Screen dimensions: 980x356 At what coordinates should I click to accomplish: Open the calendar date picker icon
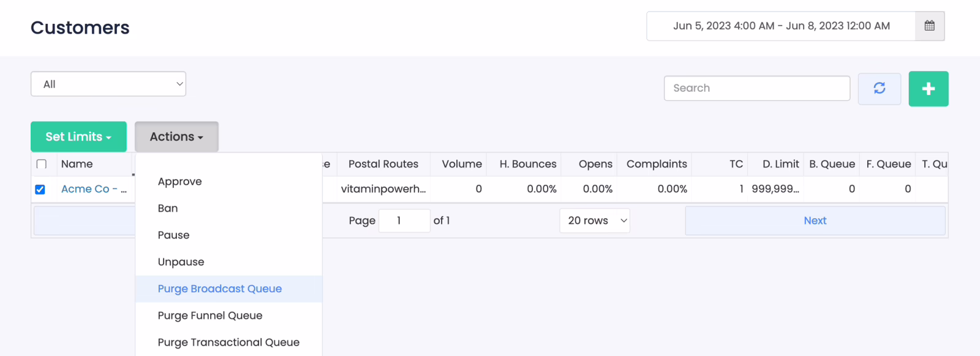929,26
